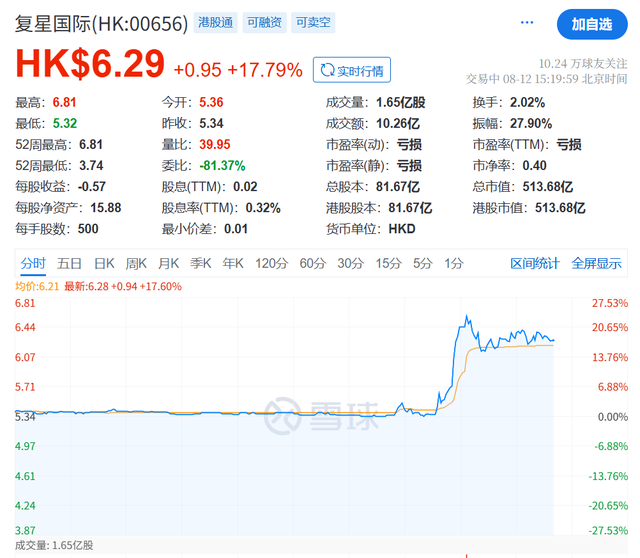The height and width of the screenshot is (558, 640).
Task: Click the trading time 08-12 15:19:59 text
Action: [540, 79]
